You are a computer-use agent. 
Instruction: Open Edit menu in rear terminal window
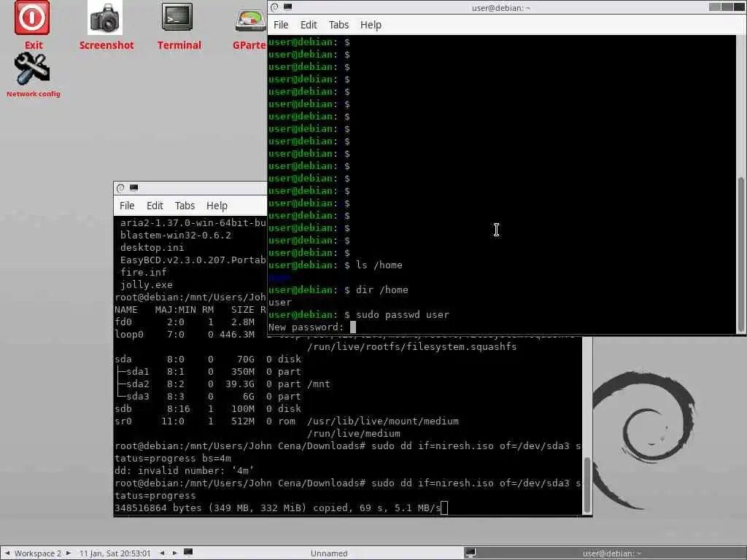155,206
